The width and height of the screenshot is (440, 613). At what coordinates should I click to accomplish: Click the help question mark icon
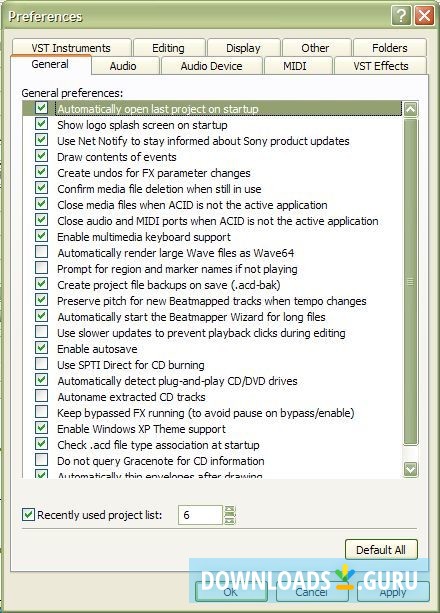pos(401,16)
